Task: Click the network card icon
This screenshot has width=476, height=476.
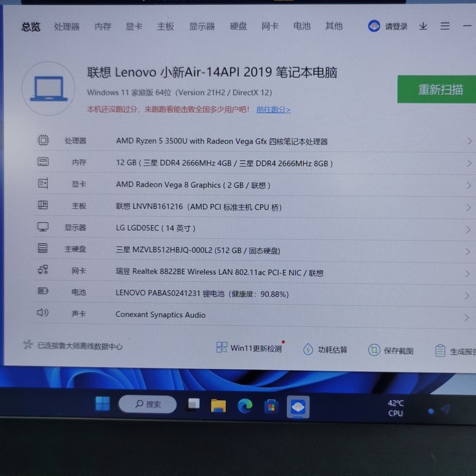Action: [43, 270]
